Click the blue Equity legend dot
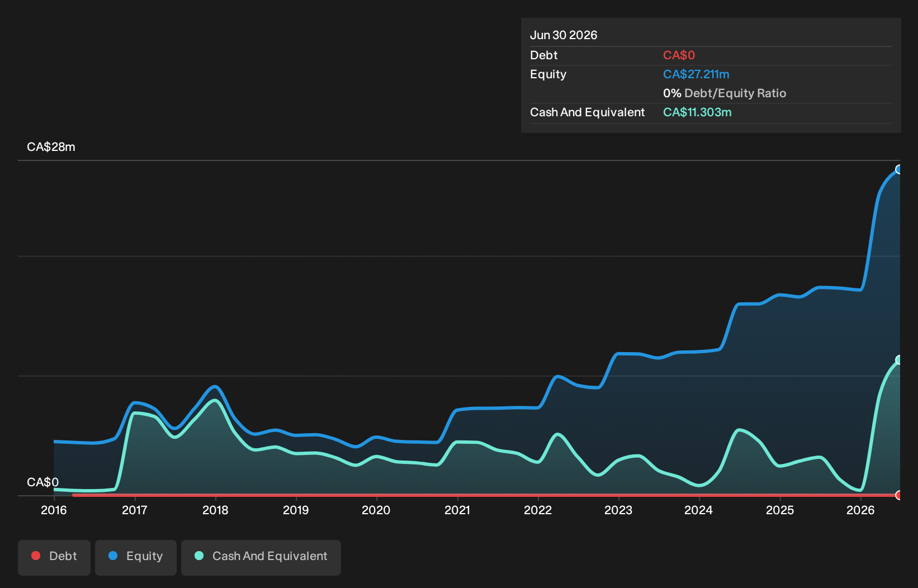This screenshot has height=588, width=918. [113, 556]
